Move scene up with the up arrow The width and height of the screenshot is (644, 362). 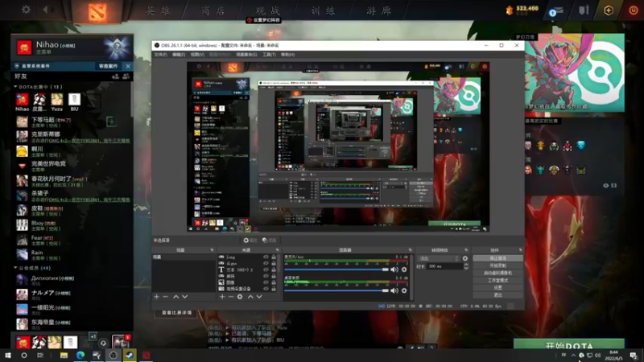click(x=175, y=297)
